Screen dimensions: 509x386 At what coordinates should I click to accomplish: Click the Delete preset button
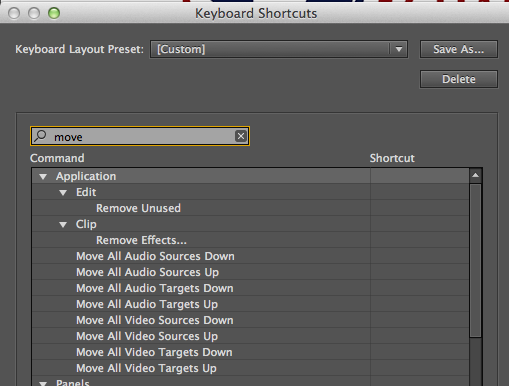(459, 79)
